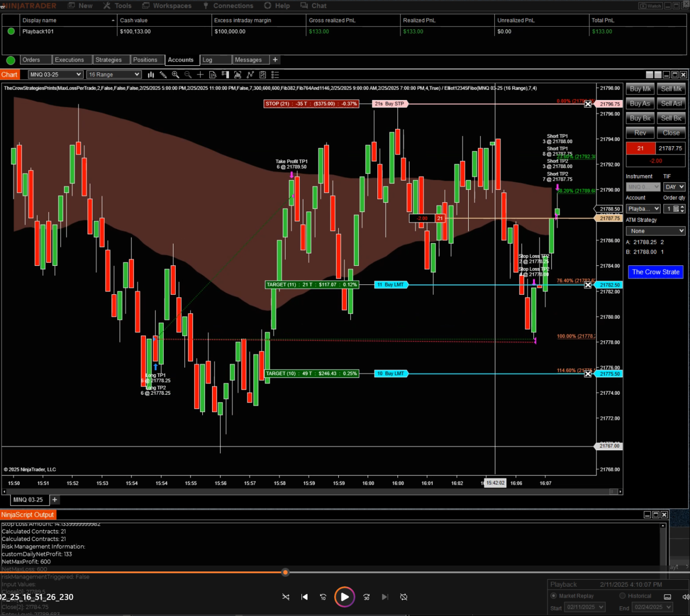Open the chart bar type icon
The width and height of the screenshot is (690, 616).
coord(151,75)
